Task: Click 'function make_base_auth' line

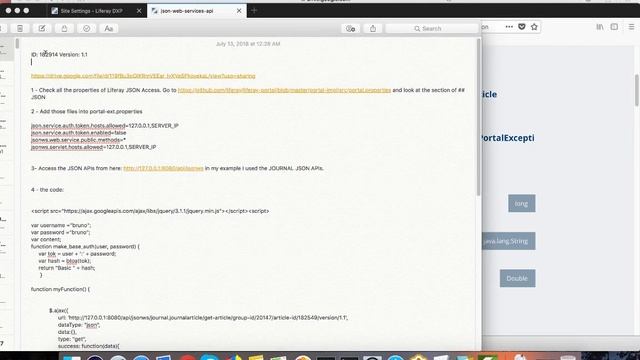Action: (85, 247)
